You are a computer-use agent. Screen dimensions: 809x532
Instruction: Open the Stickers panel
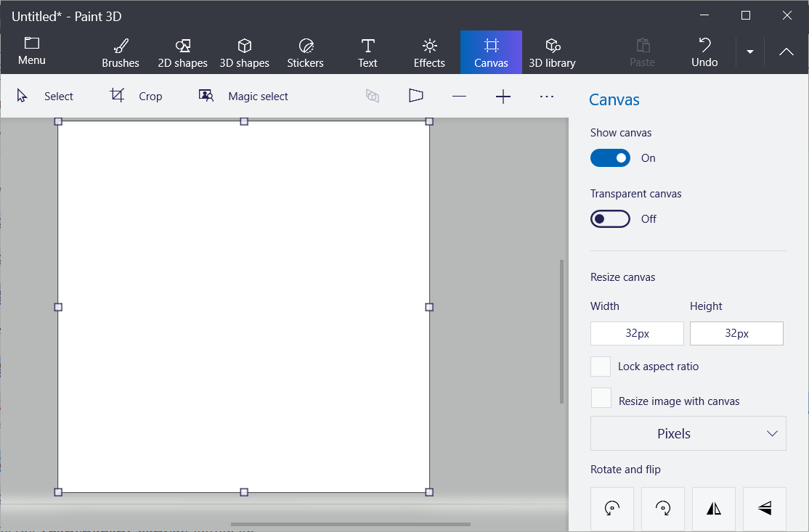[305, 52]
